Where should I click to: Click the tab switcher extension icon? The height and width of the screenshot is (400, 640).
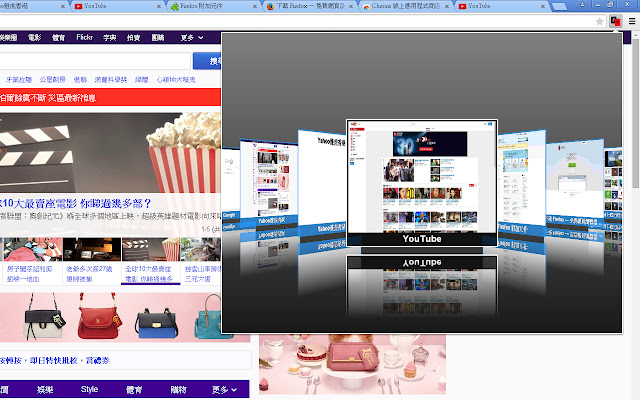616,21
